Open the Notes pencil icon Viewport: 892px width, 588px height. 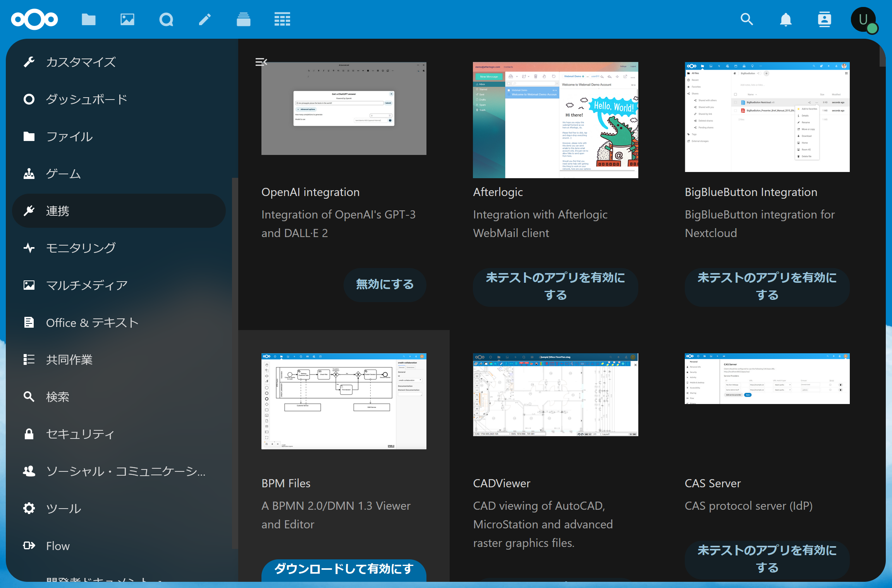[x=205, y=19]
